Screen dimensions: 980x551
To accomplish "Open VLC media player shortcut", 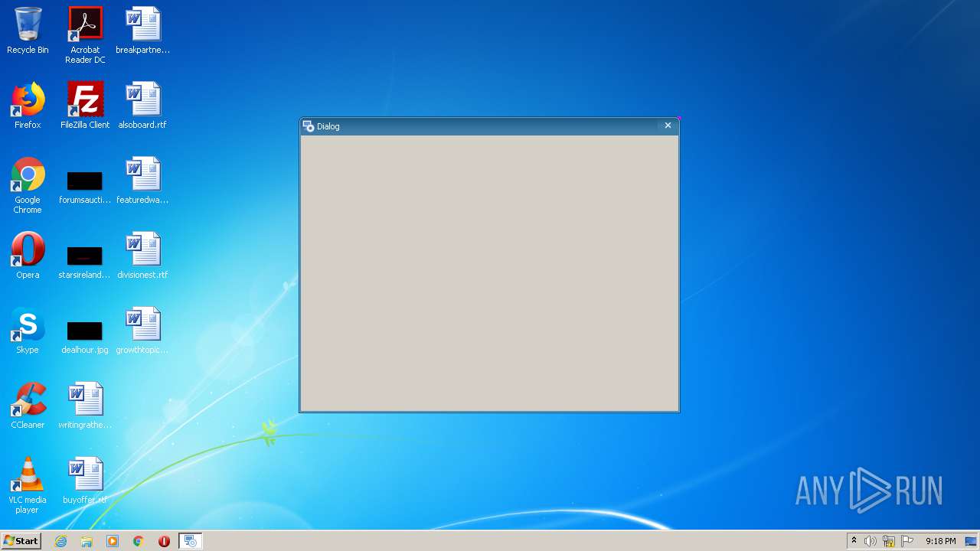I will point(28,485).
